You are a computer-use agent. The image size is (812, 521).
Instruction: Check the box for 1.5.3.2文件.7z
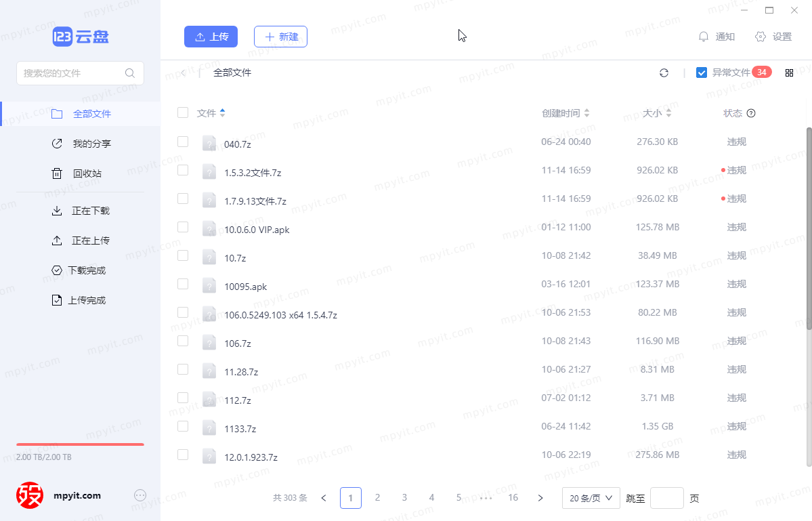pos(183,170)
